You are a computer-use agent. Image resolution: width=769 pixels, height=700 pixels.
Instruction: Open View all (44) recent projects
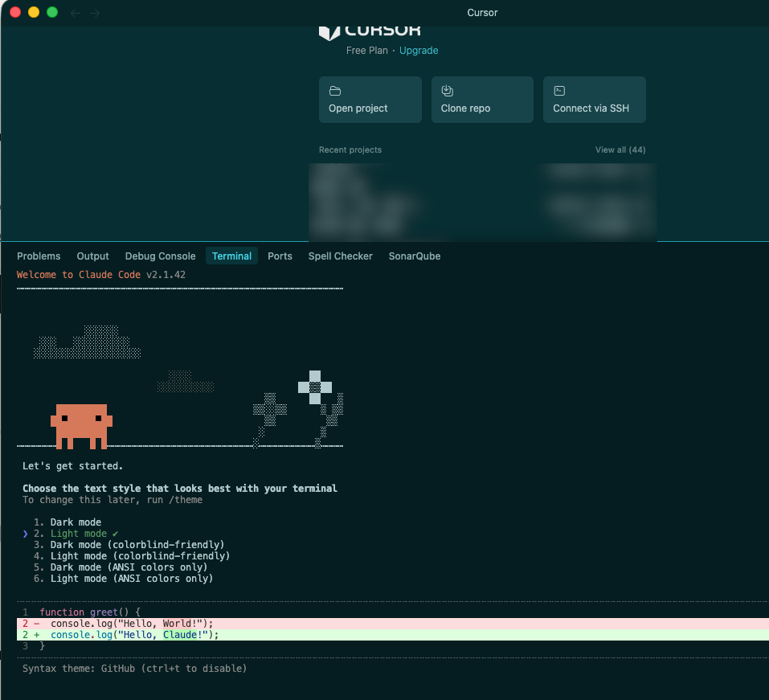[x=620, y=150]
